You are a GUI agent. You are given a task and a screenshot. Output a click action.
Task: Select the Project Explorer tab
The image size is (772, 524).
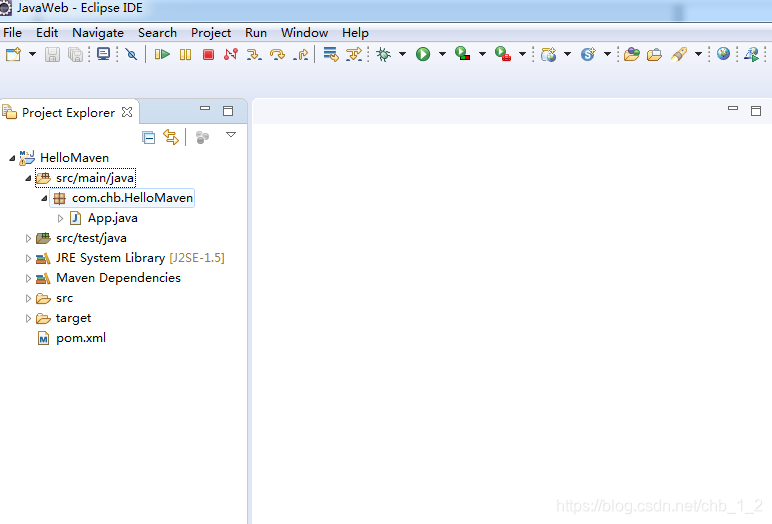point(68,113)
